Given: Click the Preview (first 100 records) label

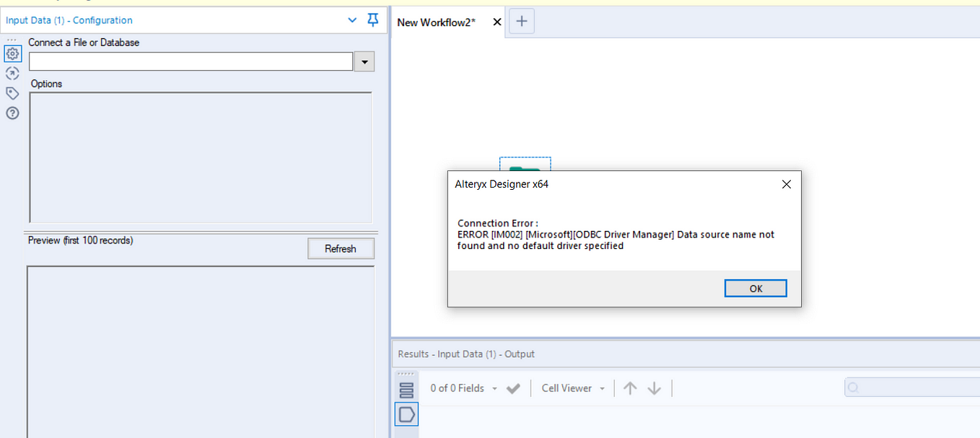Looking at the screenshot, I should 81,240.
